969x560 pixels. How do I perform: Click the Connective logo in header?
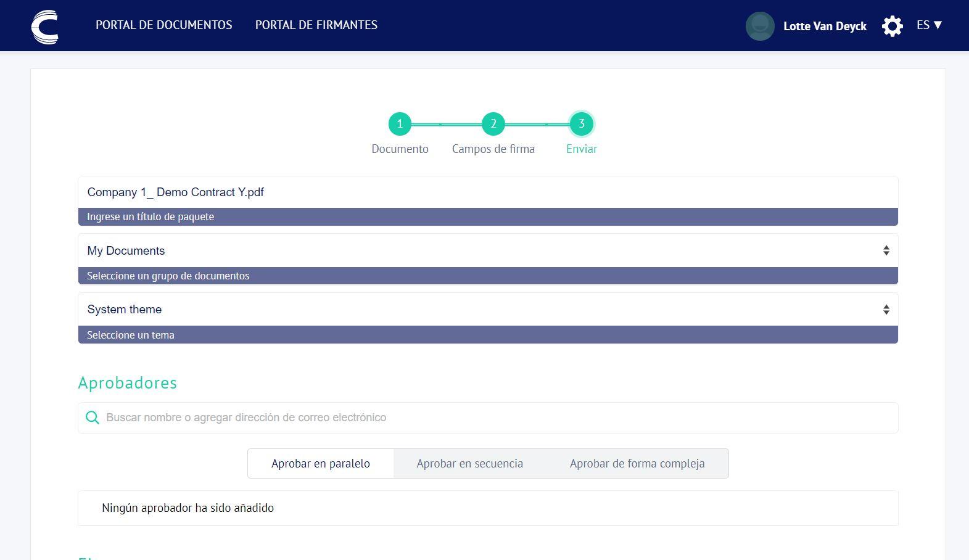(45, 27)
